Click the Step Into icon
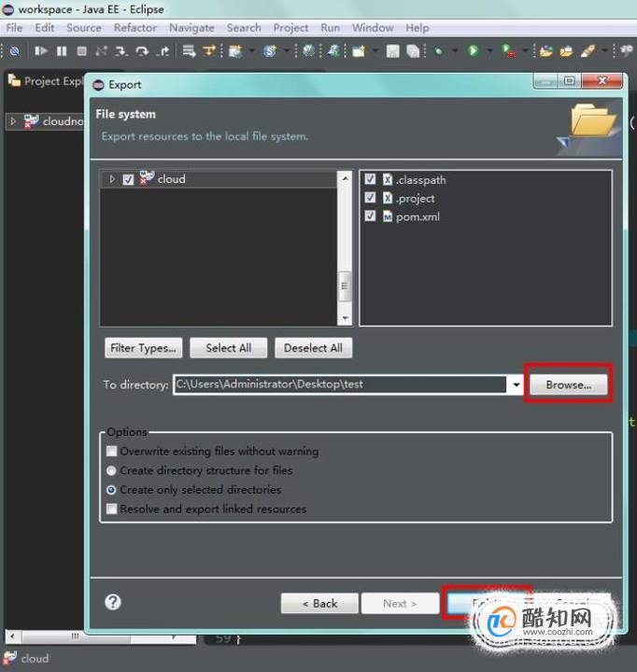 pyautogui.click(x=121, y=51)
